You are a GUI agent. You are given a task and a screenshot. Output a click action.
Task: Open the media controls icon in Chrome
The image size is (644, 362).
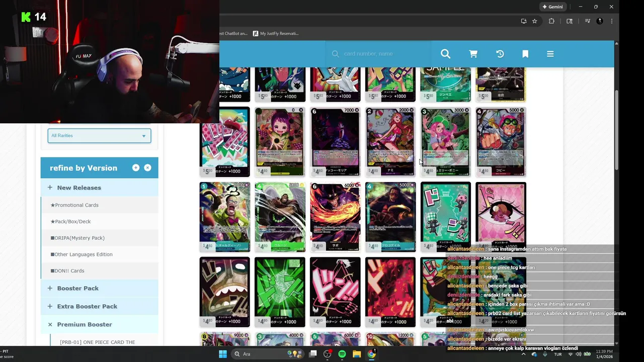pyautogui.click(x=588, y=21)
